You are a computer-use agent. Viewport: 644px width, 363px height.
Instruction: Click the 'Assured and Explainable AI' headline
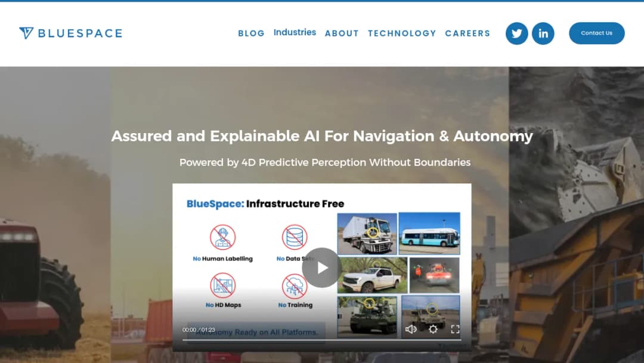coord(322,136)
